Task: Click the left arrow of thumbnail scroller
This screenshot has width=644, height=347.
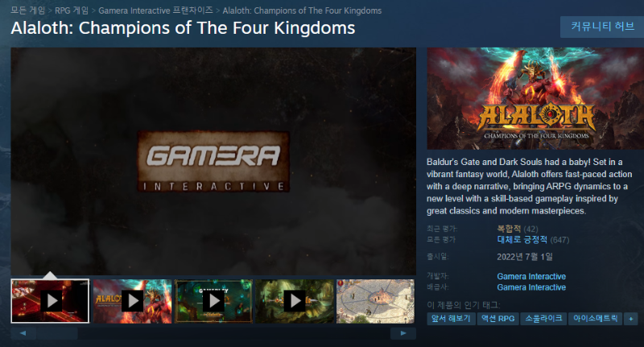Action: 23,333
